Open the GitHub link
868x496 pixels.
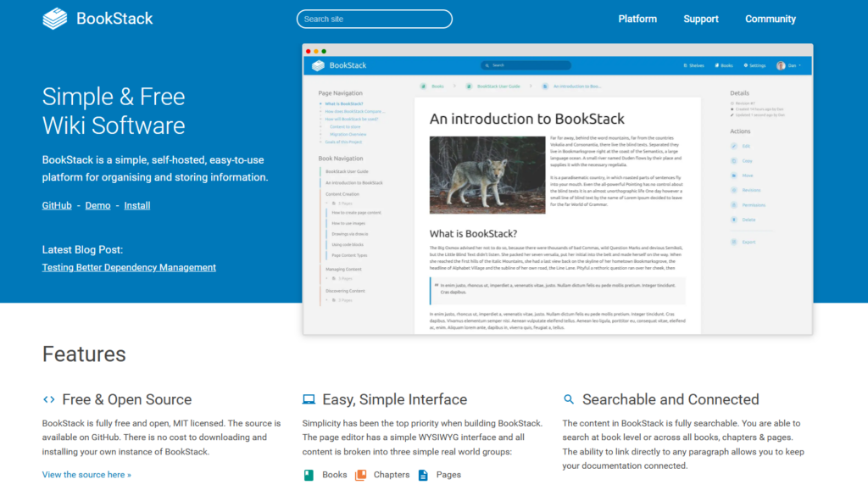pos(57,205)
